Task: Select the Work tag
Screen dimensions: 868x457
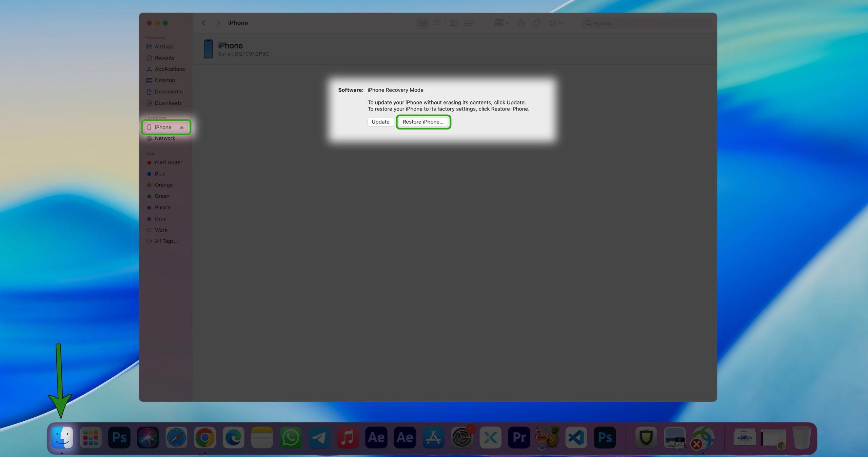Action: point(161,230)
